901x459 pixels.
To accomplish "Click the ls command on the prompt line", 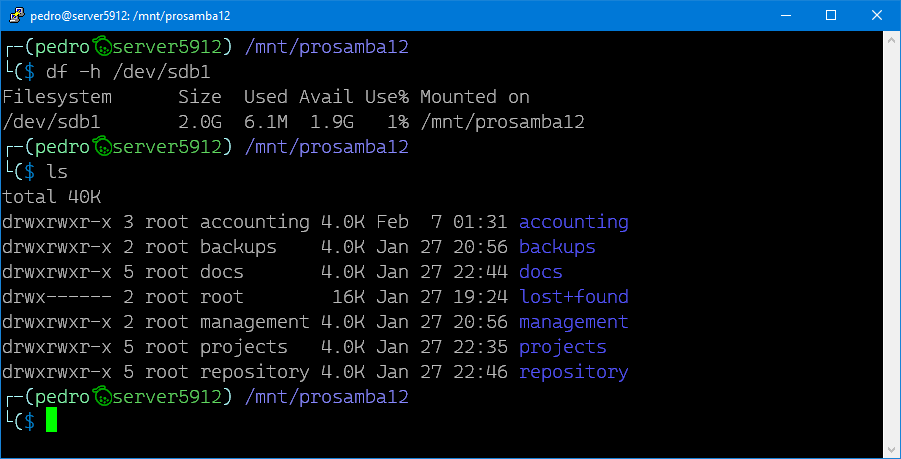I will click(x=57, y=172).
